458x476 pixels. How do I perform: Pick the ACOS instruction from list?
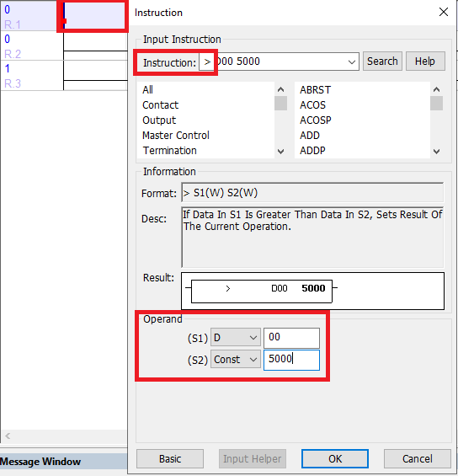[x=312, y=105]
